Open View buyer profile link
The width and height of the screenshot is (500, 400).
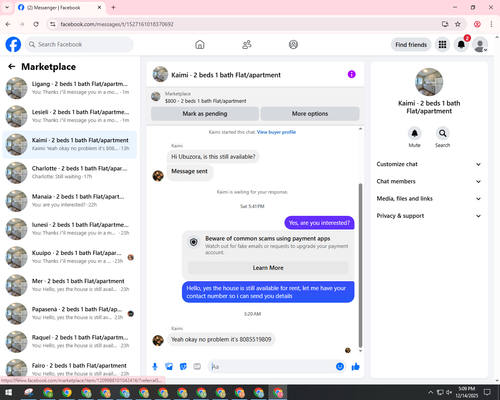(x=276, y=132)
